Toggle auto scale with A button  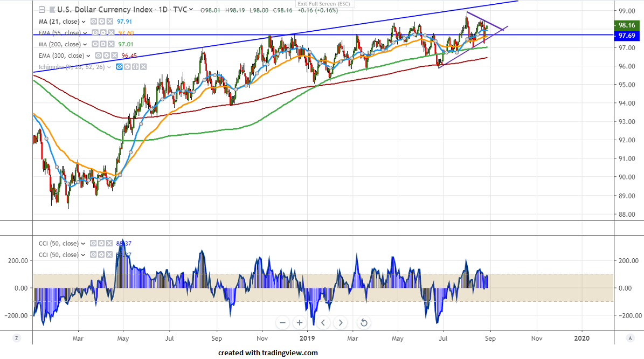click(629, 338)
